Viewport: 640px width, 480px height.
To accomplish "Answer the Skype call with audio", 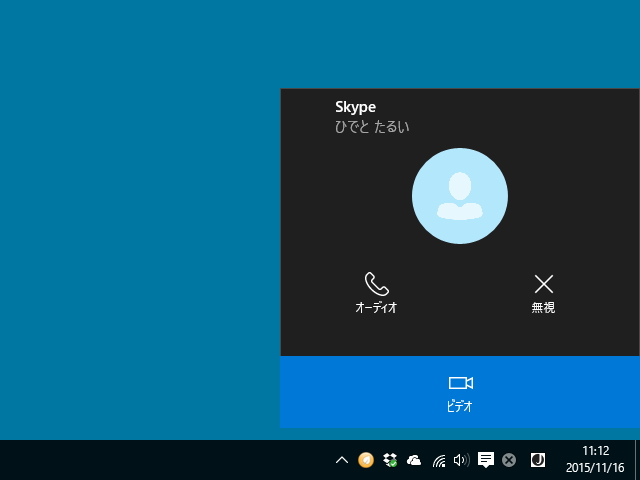I will (376, 293).
